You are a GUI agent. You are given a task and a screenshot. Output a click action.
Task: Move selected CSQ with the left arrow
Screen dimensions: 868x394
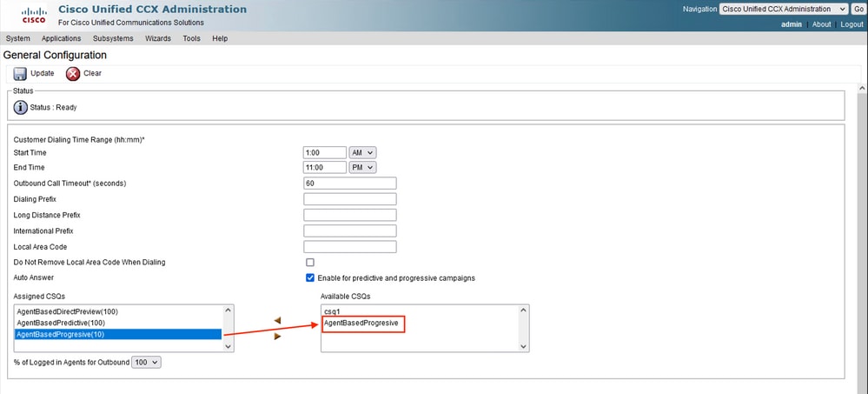point(277,321)
